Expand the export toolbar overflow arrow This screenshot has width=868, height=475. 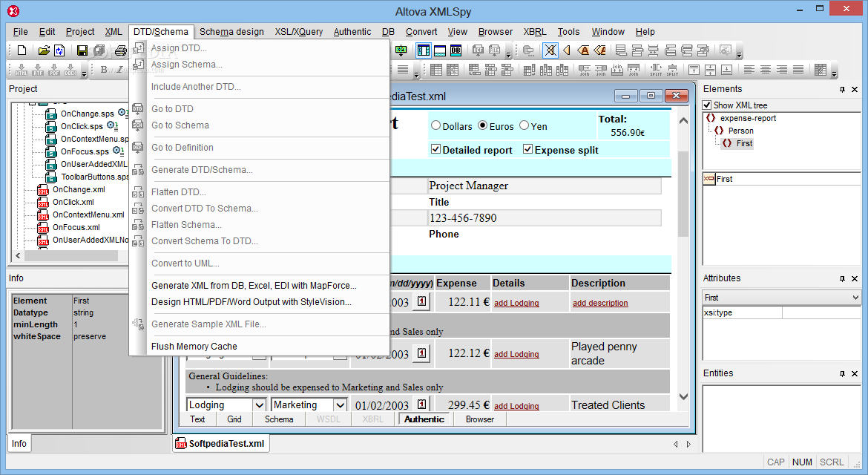pyautogui.click(x=84, y=73)
